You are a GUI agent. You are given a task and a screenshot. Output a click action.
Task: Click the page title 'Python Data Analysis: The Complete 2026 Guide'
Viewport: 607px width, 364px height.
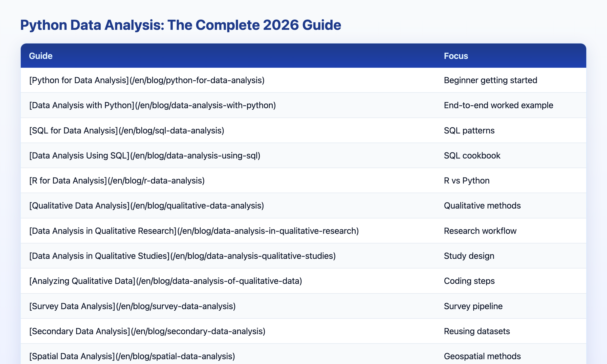[181, 25]
